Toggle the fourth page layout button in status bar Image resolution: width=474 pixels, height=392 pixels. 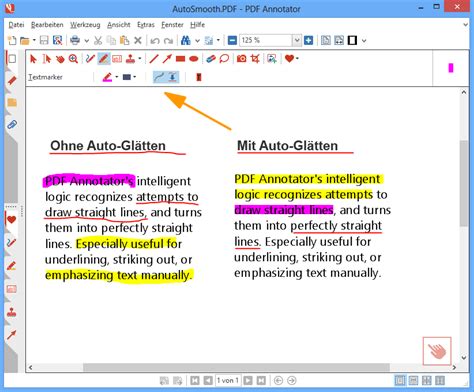[440, 380]
